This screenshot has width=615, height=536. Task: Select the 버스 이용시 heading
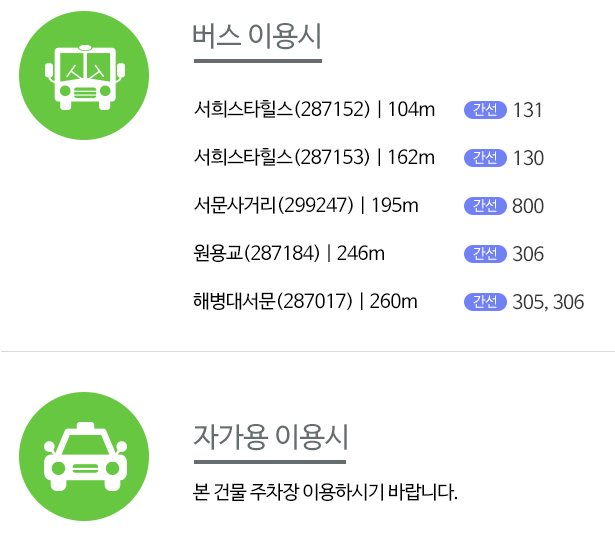click(257, 36)
